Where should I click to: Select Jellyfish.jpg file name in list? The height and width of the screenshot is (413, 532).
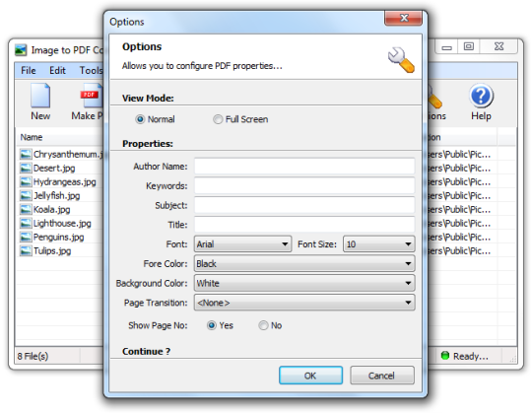(x=57, y=196)
